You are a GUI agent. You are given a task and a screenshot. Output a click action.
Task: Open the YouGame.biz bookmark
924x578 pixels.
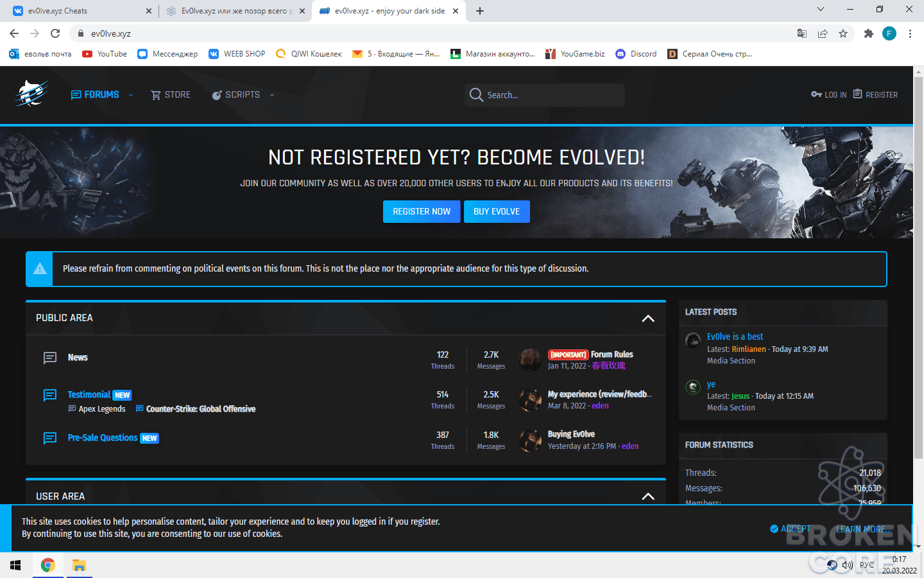575,54
